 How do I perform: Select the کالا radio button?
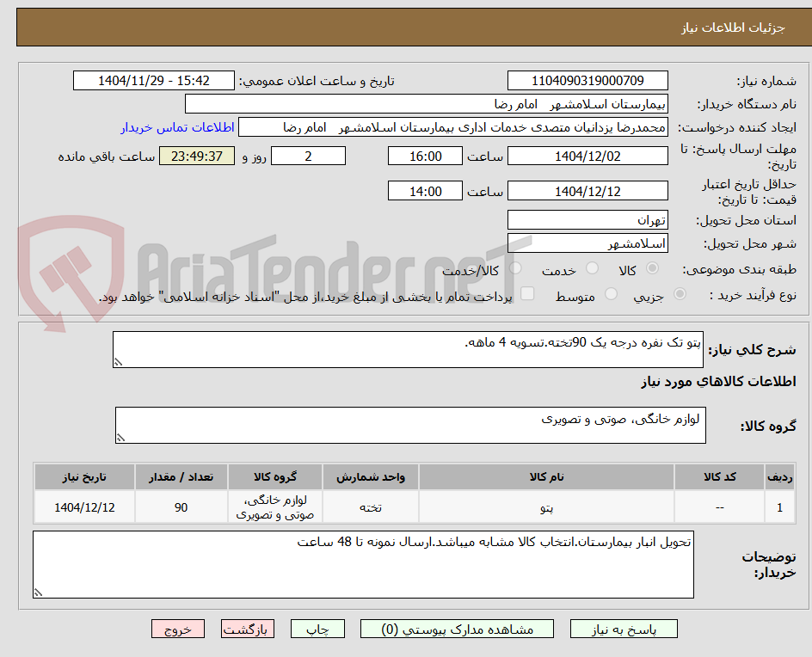coord(653,268)
